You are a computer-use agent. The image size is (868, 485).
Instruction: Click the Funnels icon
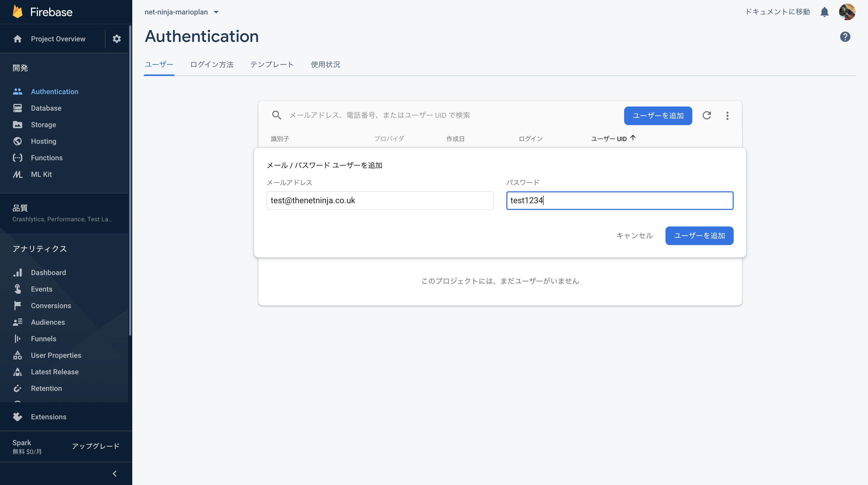18,338
